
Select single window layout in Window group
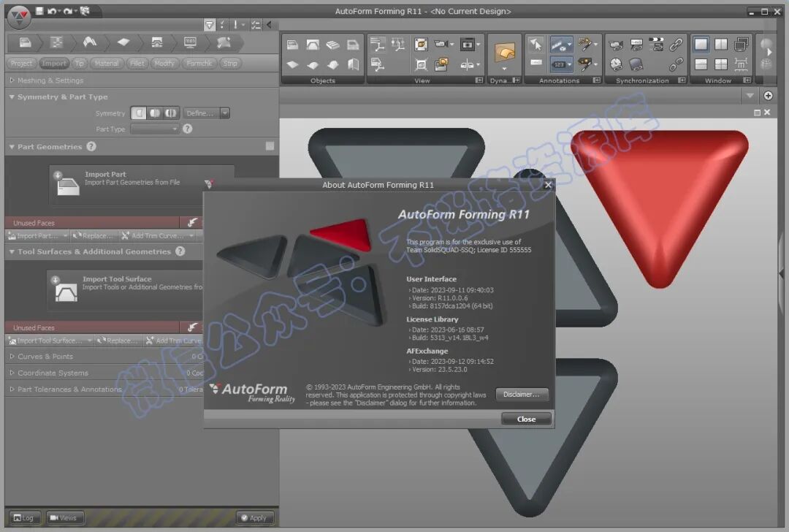click(701, 45)
